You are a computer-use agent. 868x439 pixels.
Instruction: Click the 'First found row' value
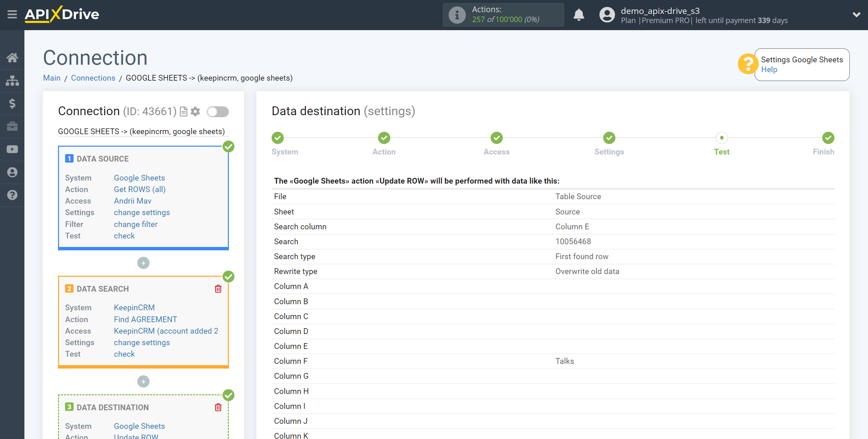pos(582,256)
